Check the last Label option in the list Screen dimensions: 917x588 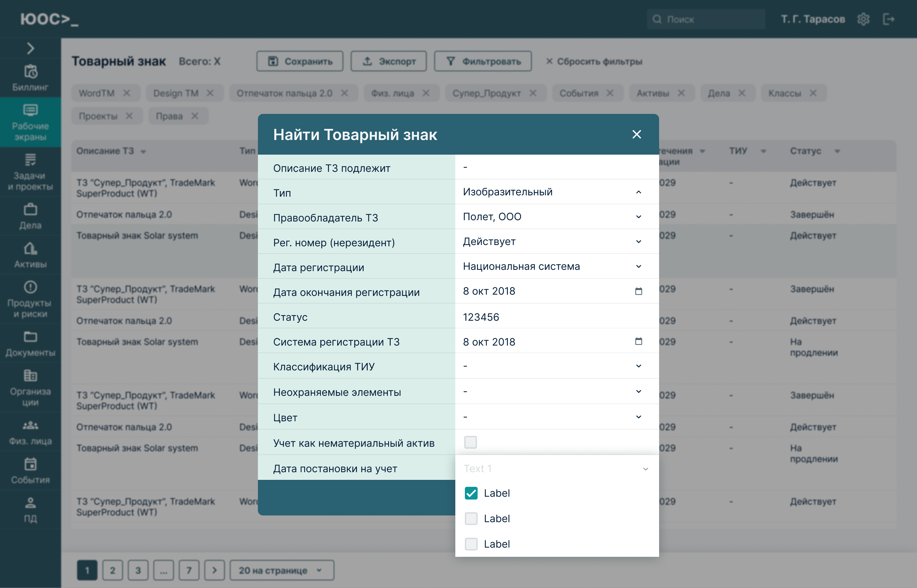tap(471, 544)
